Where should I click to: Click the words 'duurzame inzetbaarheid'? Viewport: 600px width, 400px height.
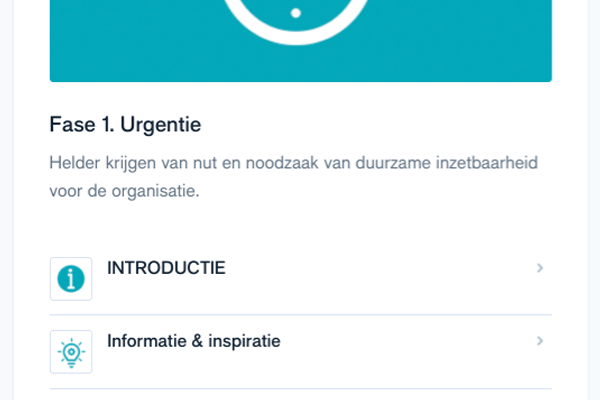(447, 163)
